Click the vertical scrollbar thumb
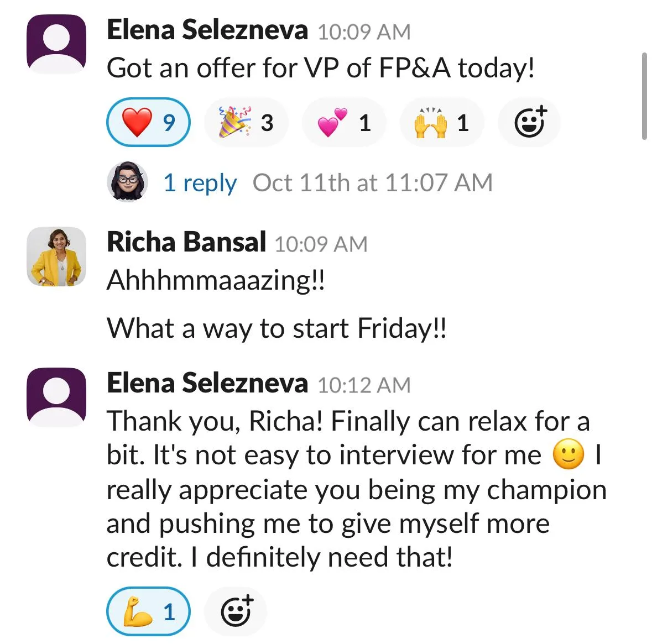 point(644,96)
